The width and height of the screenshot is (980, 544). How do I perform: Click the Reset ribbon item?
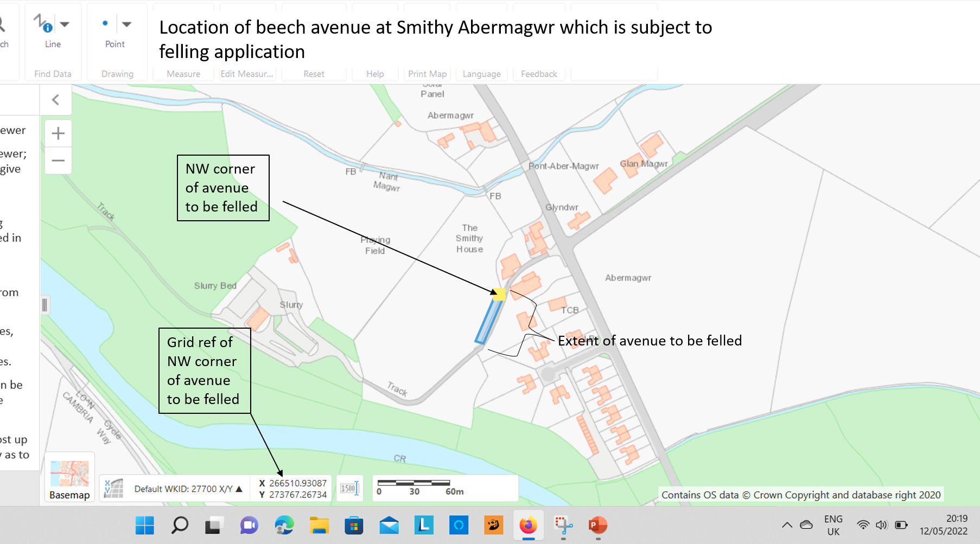(x=314, y=74)
